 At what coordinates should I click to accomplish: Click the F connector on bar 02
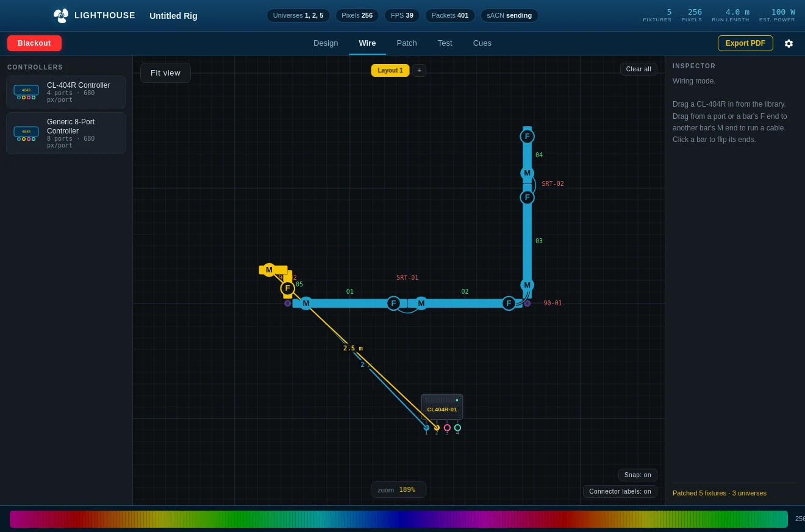[x=509, y=303]
